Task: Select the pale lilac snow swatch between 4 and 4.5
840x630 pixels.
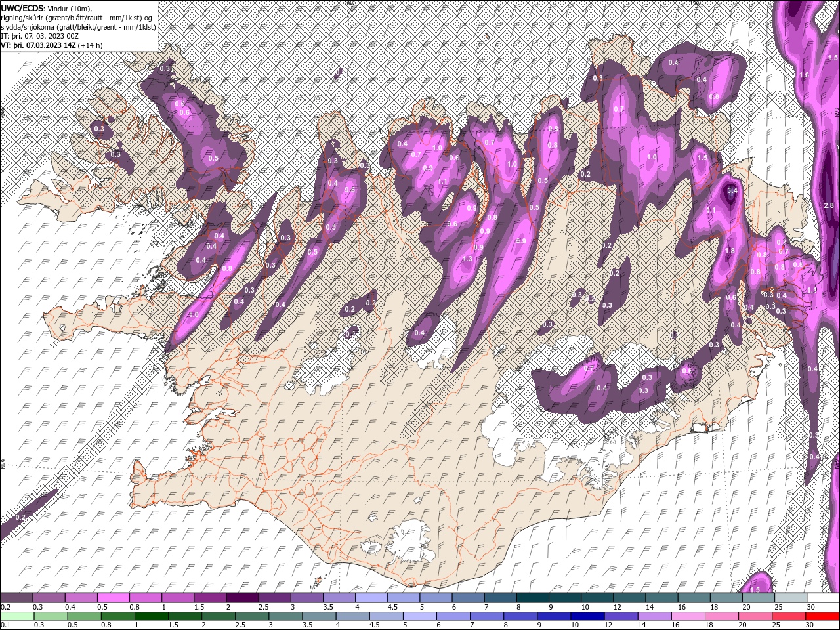Action: tap(371, 598)
